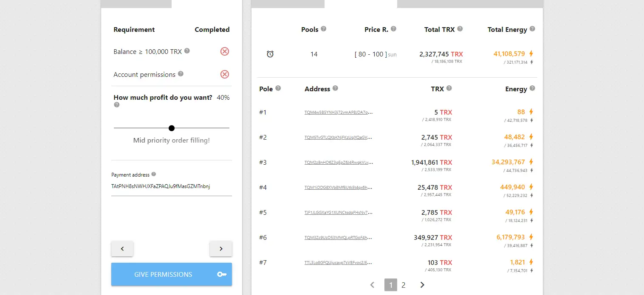The height and width of the screenshot is (295, 644).
Task: Click help icon beside Balance requirement
Action: [187, 51]
